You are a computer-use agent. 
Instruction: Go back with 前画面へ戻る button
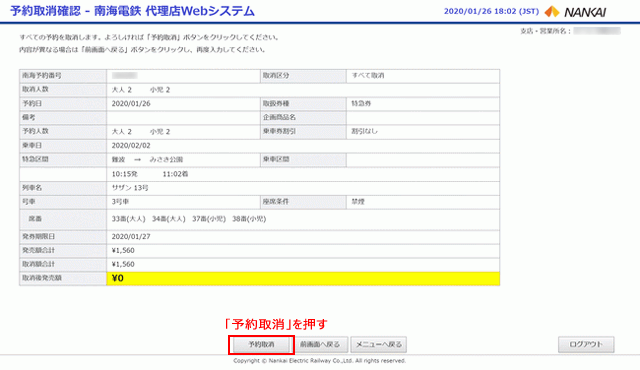(320, 345)
